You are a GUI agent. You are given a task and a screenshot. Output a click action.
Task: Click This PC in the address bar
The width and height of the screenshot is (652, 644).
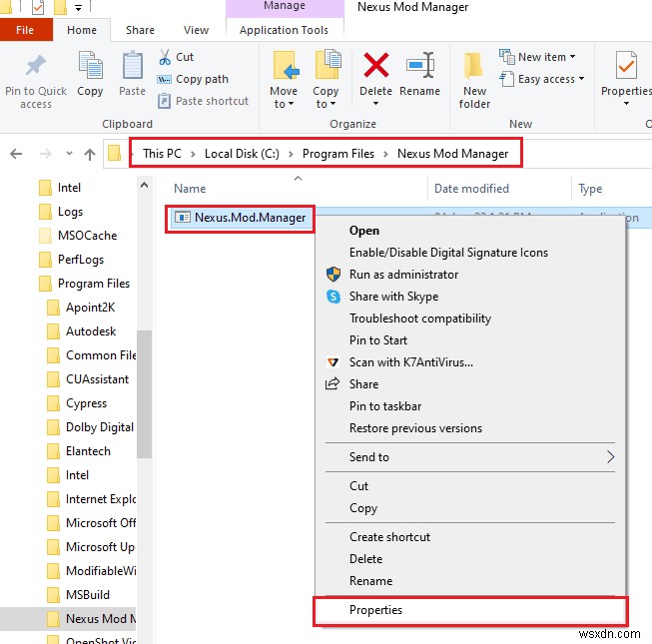point(162,154)
